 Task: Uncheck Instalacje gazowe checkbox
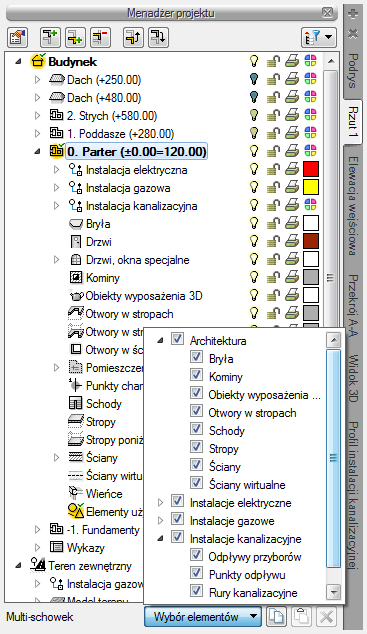click(x=177, y=519)
